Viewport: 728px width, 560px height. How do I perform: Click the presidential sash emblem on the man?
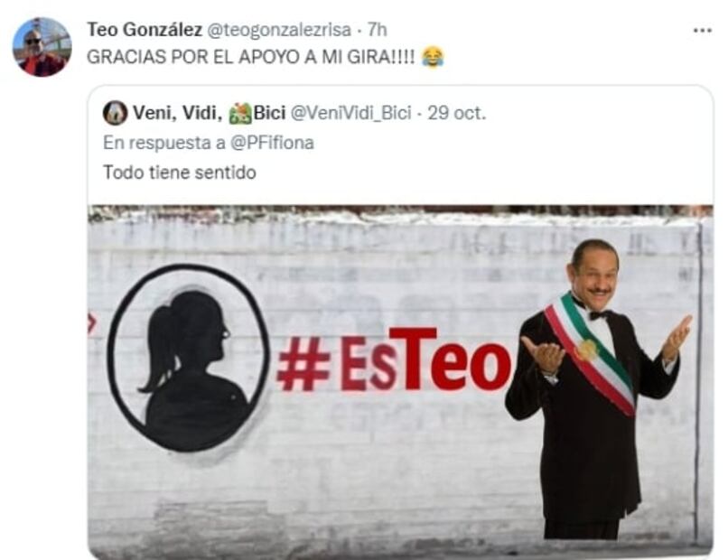pos(586,350)
